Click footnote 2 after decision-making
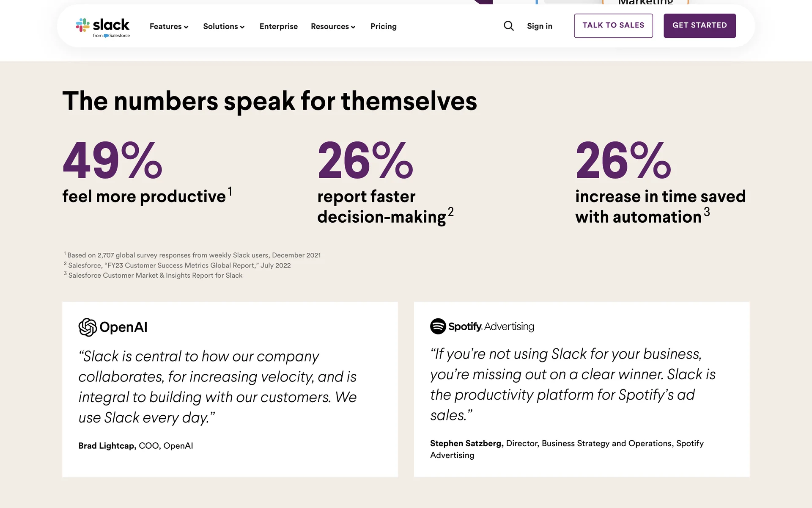Screen dimensions: 812x508 (451, 212)
